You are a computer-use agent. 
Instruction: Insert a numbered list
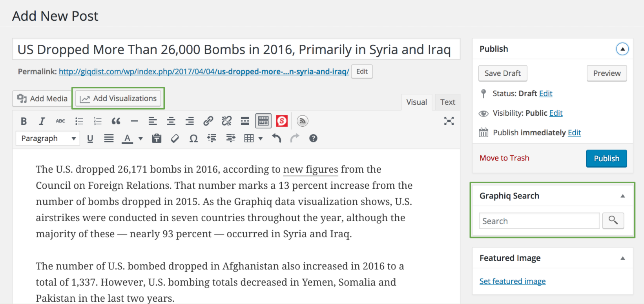pos(97,121)
